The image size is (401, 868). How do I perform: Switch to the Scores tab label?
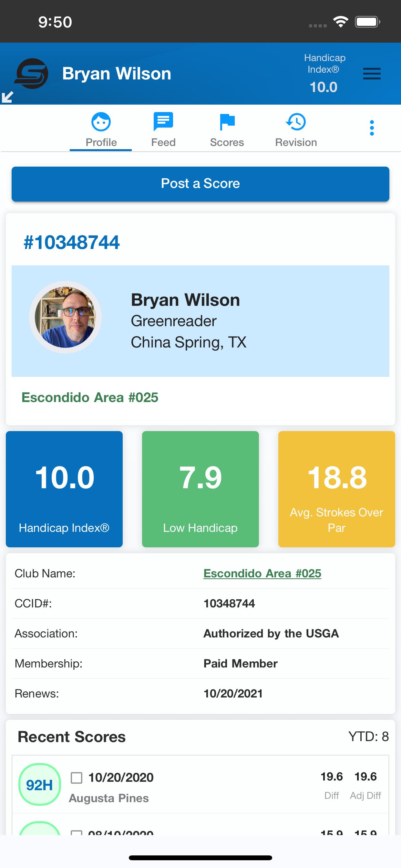[227, 142]
